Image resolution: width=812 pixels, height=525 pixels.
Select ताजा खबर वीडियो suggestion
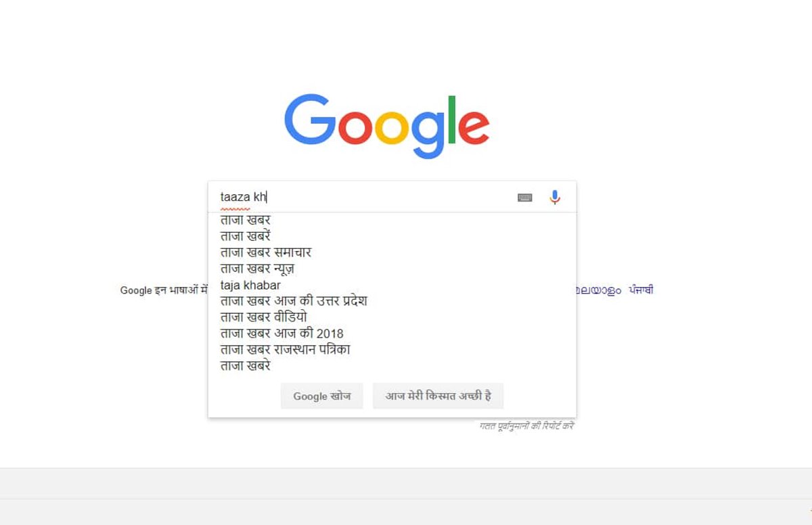263,317
